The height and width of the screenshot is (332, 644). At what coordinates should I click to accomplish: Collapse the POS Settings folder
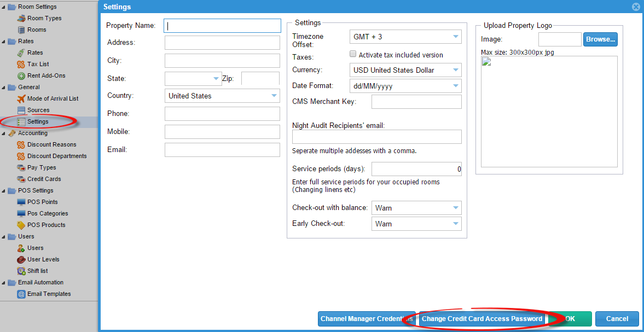click(x=4, y=191)
